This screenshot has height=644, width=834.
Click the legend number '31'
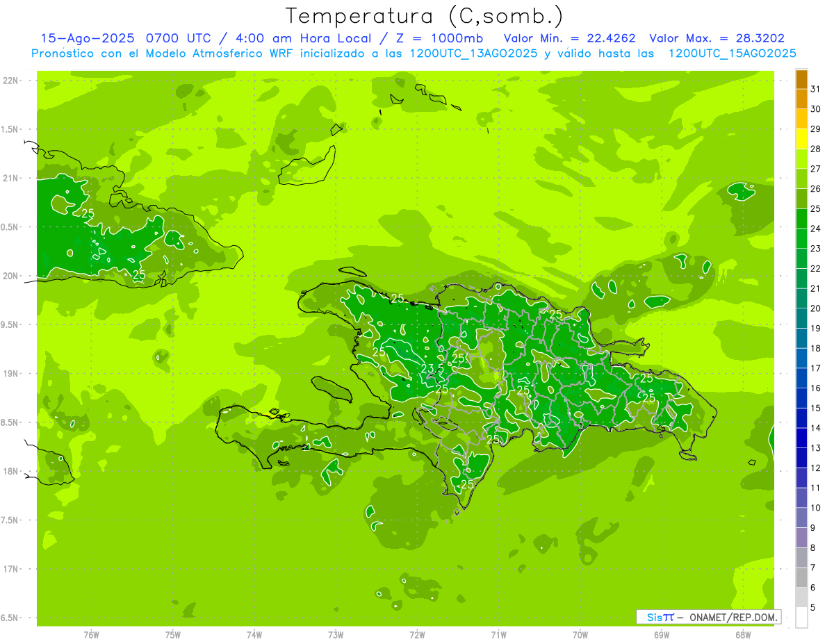[x=816, y=89]
